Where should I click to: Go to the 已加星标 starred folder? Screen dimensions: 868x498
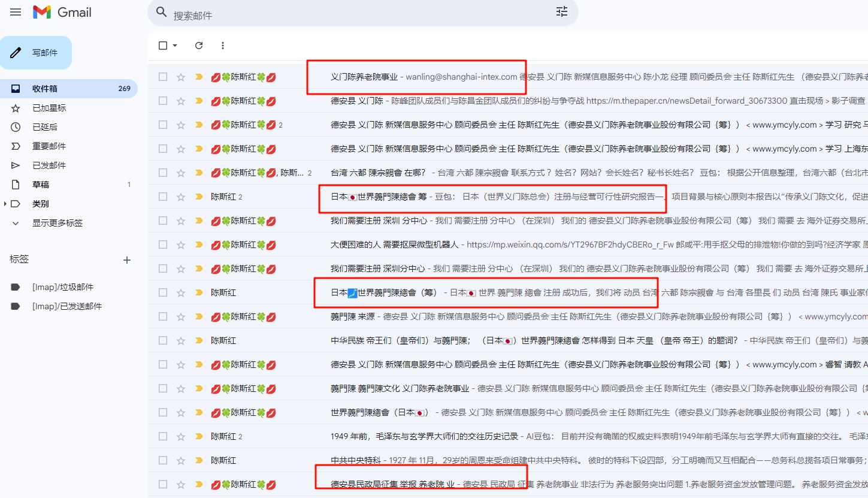pyautogui.click(x=49, y=108)
